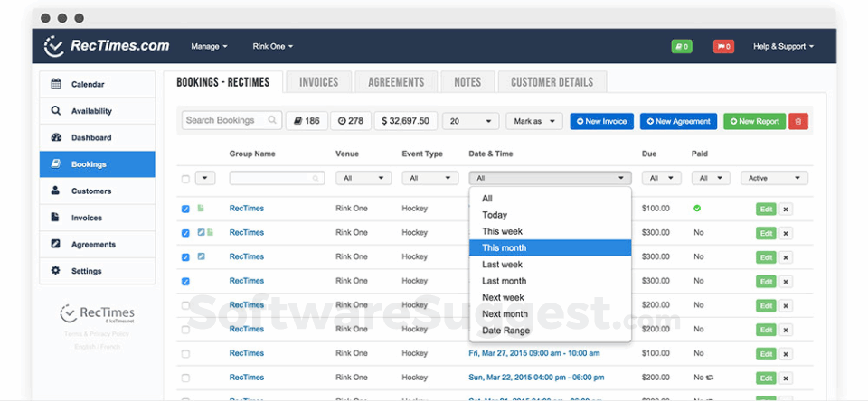The image size is (868, 401).
Task: Check the fifth RecTimes booking checkbox
Action: (x=185, y=305)
